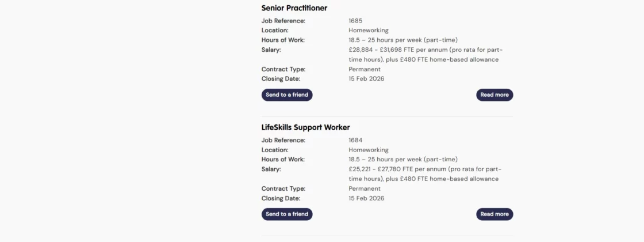The height and width of the screenshot is (242, 644).
Task: Open the Senior Practitioner job title
Action: pyautogui.click(x=294, y=8)
